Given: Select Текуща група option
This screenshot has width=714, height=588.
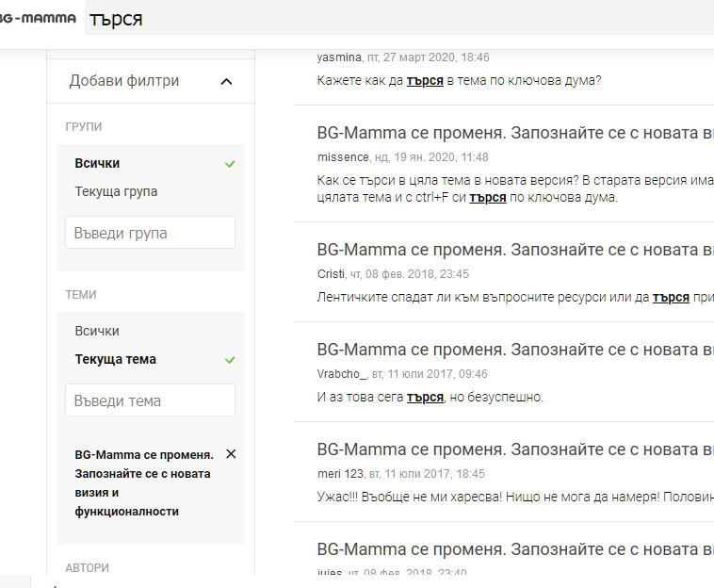Looking at the screenshot, I should [117, 191].
